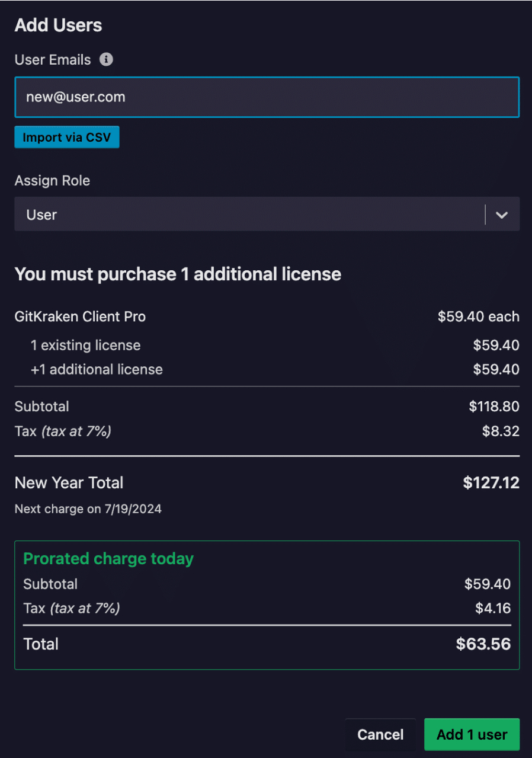Click the $8.32 tax amount
Screen dimensions: 532x758
[x=500, y=431]
